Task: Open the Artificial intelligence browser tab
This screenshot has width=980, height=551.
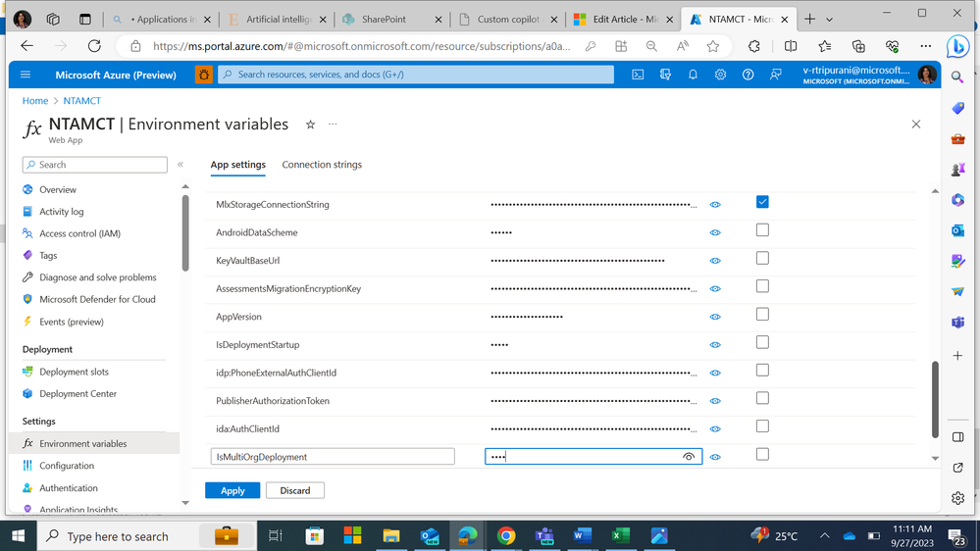Action: point(277,20)
